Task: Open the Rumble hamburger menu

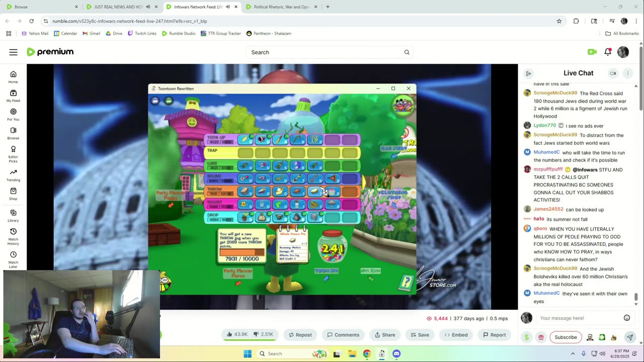Action: tap(14, 52)
